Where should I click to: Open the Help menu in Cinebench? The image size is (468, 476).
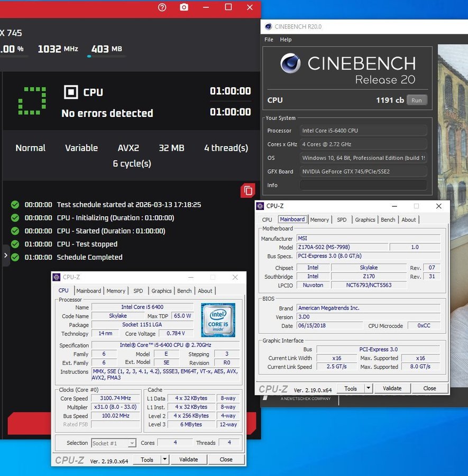point(286,40)
